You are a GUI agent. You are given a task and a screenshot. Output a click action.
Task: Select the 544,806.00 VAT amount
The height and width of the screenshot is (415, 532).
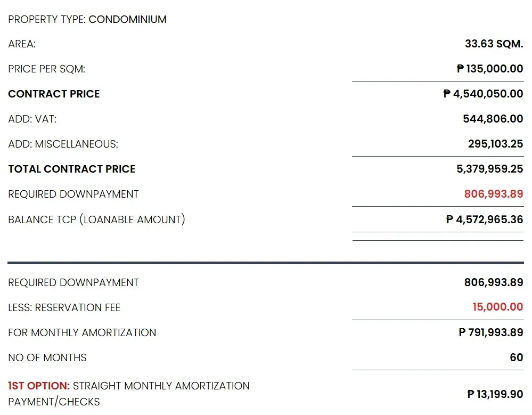pos(493,119)
